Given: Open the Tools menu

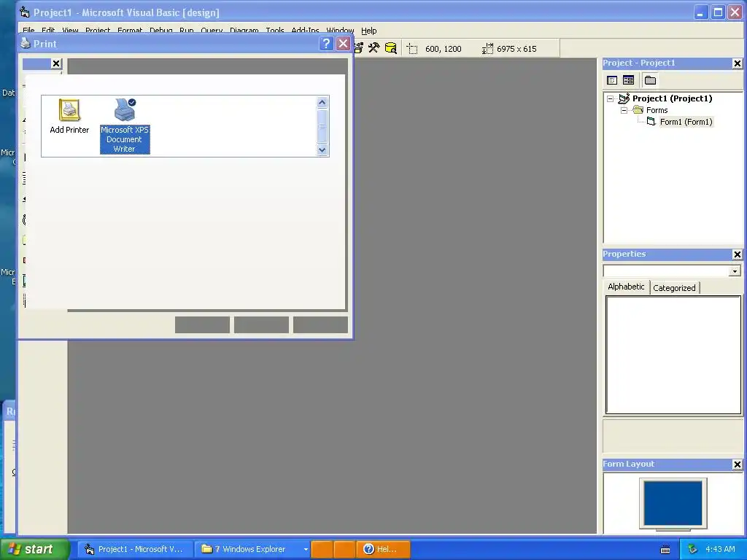Looking at the screenshot, I should (275, 31).
